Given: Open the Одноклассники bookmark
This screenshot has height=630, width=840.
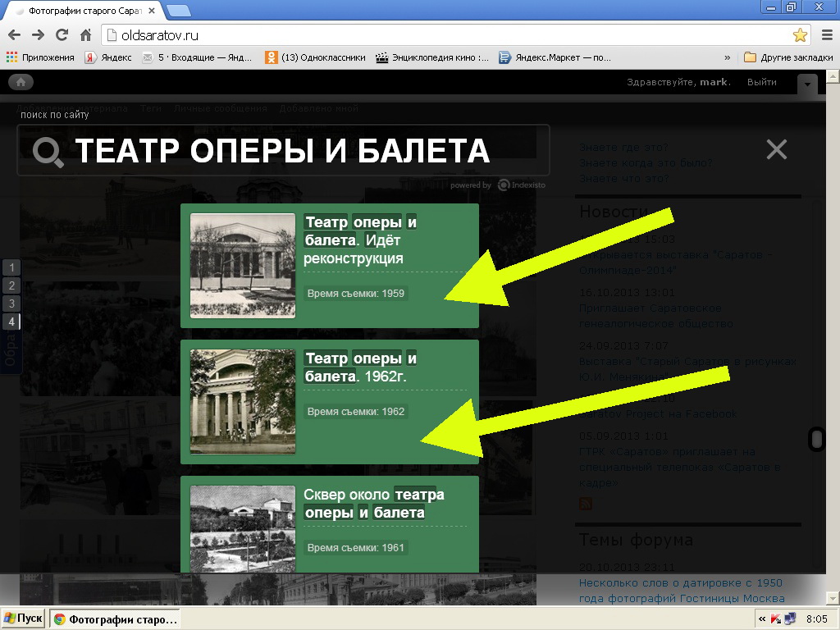Looking at the screenshot, I should click(316, 57).
